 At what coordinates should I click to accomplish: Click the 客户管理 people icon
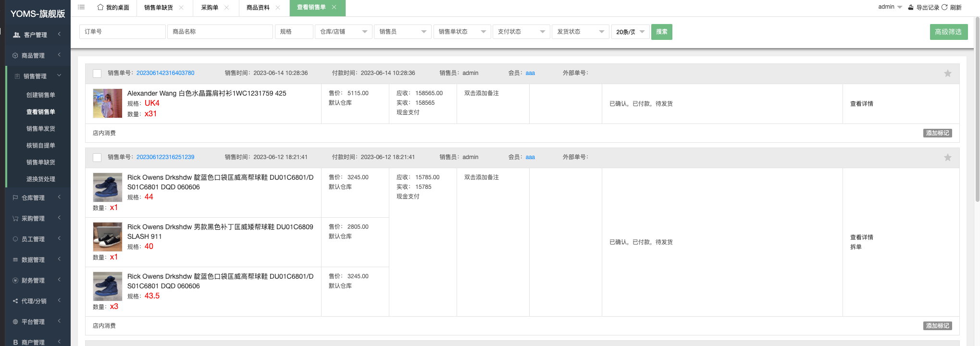coord(16,35)
